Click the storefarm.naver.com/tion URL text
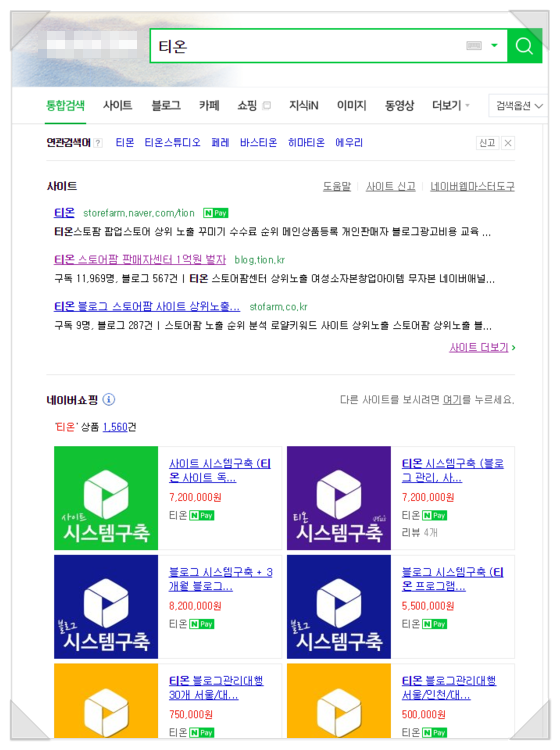560x750 pixels. [x=139, y=213]
